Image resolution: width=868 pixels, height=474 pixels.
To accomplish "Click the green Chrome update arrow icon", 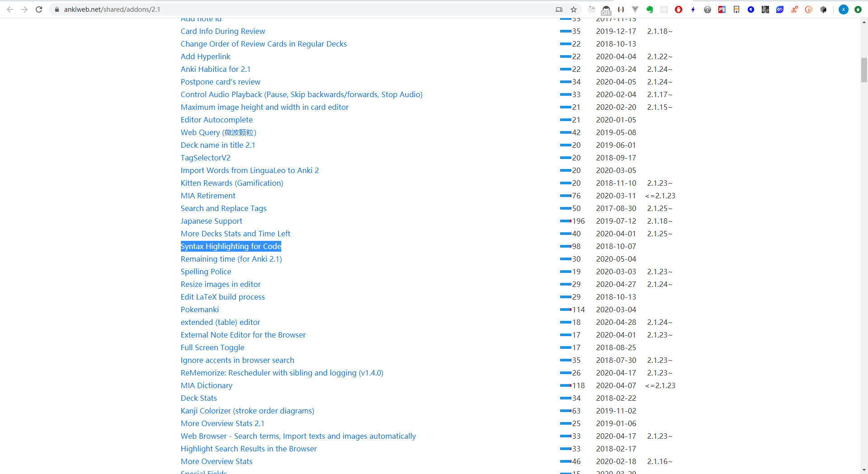I will (858, 9).
